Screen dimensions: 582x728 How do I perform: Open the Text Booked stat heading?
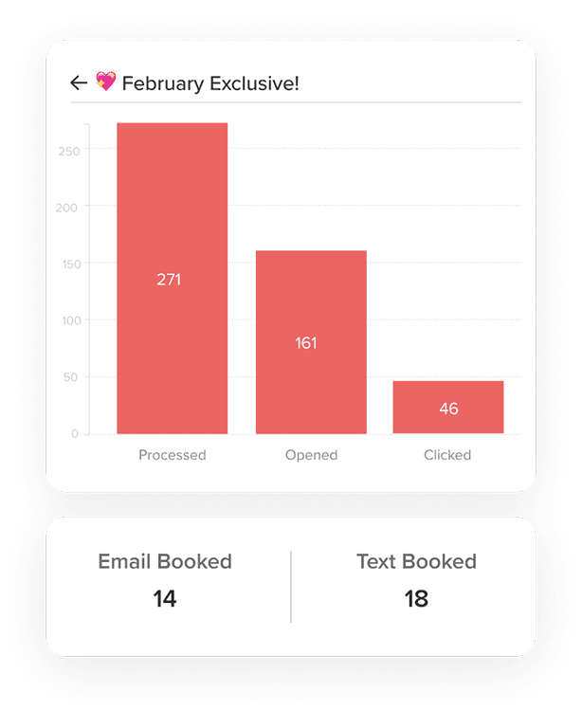click(x=416, y=561)
